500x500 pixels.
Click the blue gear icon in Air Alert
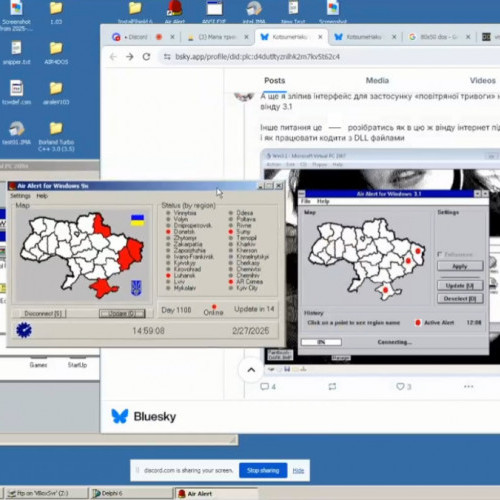point(24,330)
